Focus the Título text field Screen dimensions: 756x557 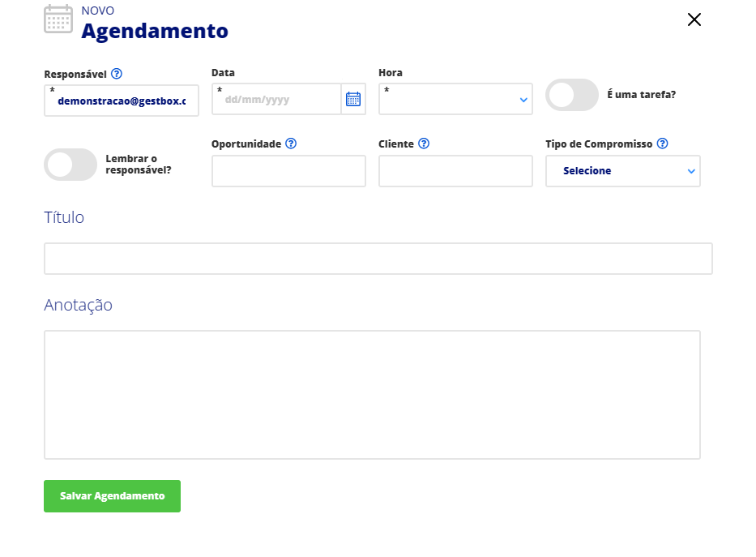[378, 259]
